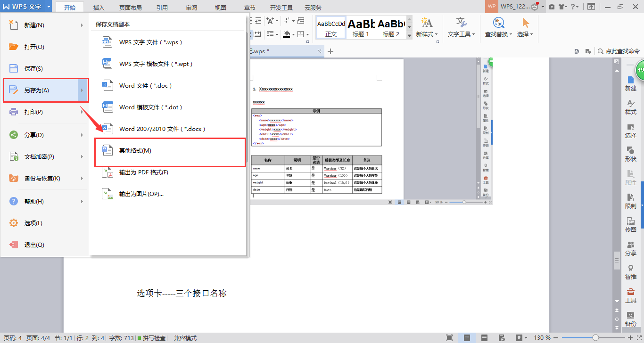Click the WPS account avatar

(492, 7)
